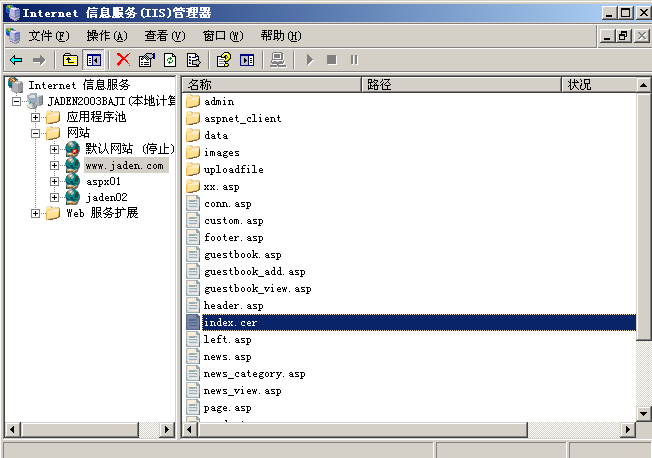Select the header.asp file
Viewport: 652px width, 458px height.
click(x=234, y=306)
